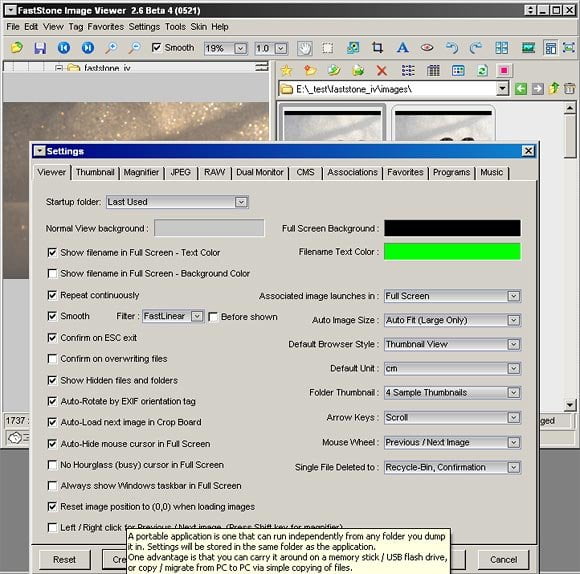Navigate back with the green left arrow
Screen dimensions: 580x574
coord(521,89)
